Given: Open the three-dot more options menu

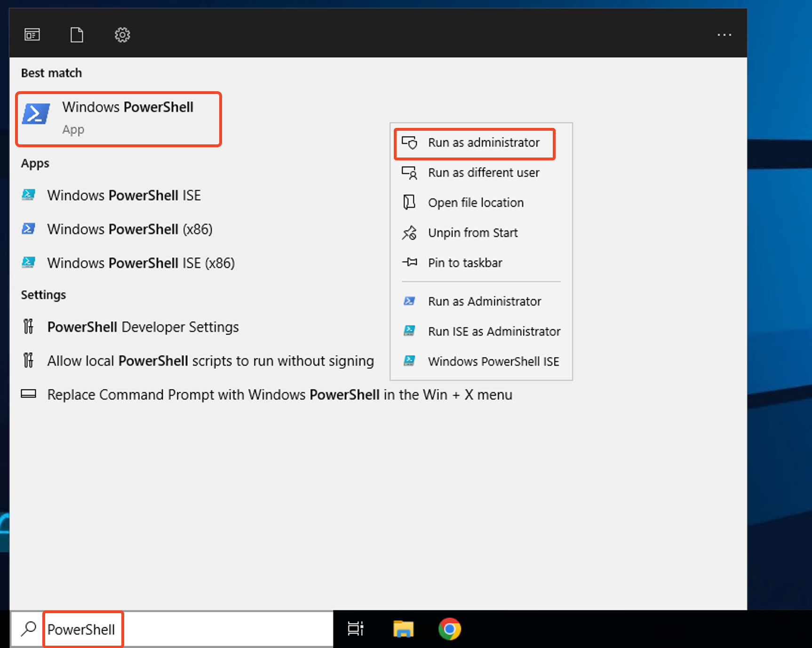Looking at the screenshot, I should coord(724,35).
